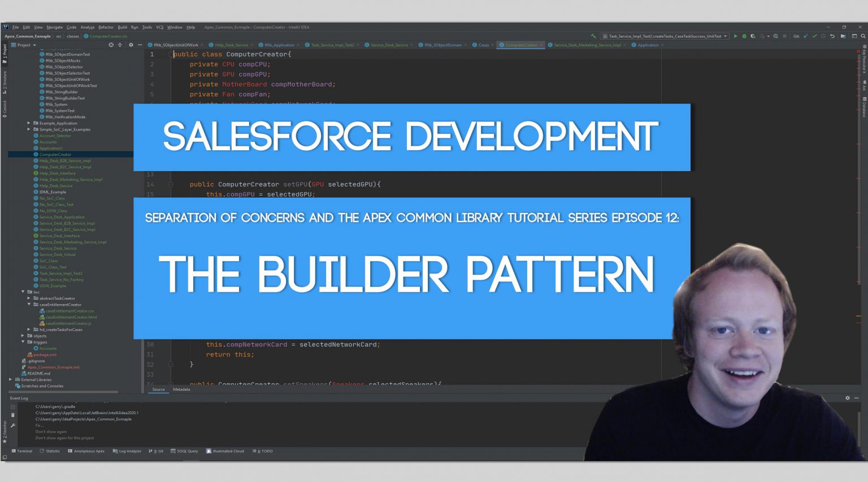Expand the Example_Application tree node
Screen dimensions: 868x482
coord(28,123)
